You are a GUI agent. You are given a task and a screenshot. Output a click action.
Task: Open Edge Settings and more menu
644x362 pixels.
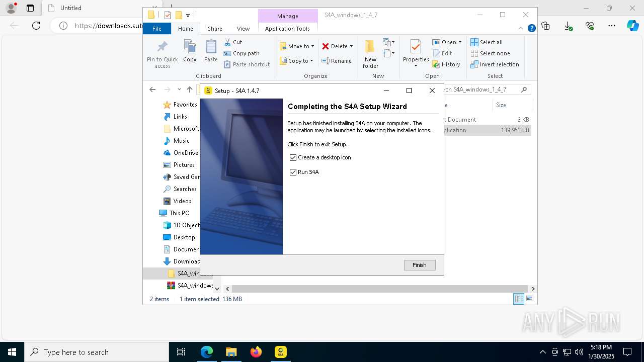612,26
